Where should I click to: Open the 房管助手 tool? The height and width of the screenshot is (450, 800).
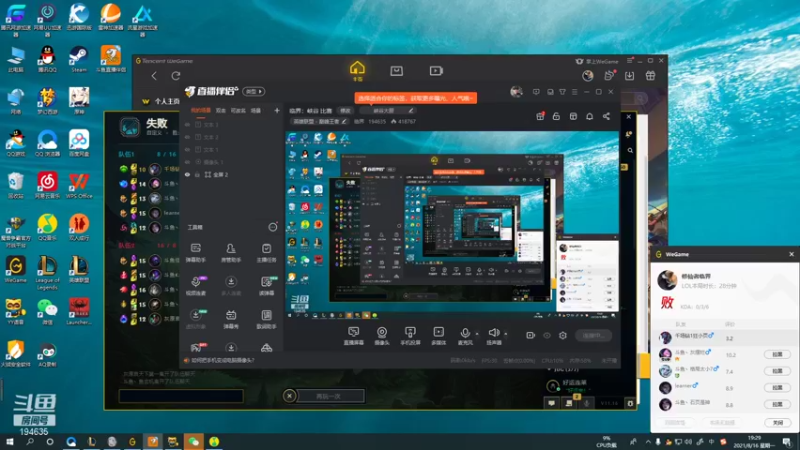click(x=231, y=253)
